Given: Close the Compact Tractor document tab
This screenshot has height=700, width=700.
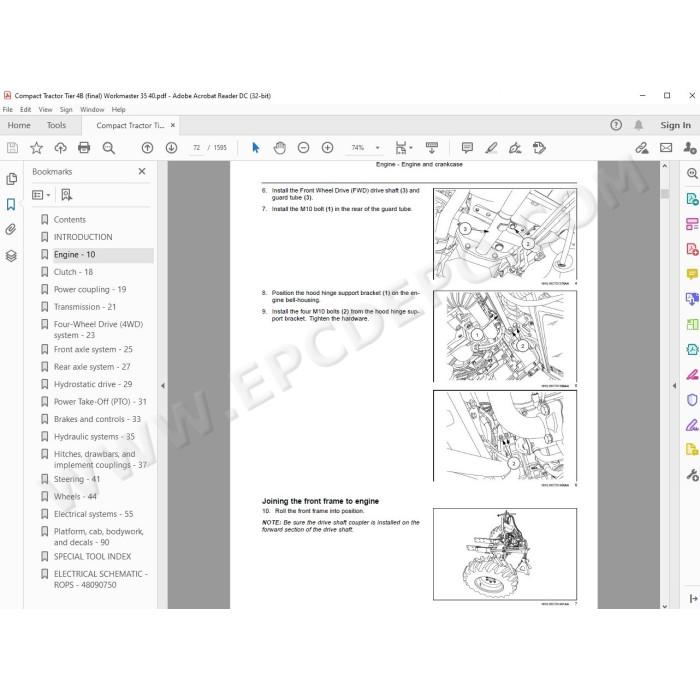Looking at the screenshot, I should (x=173, y=125).
